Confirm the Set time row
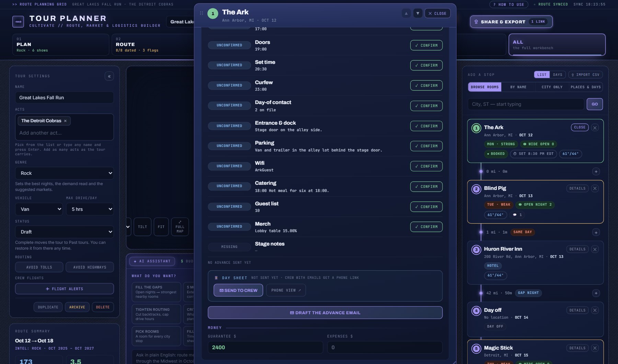Viewport: 618px width, 364px height. click(426, 65)
